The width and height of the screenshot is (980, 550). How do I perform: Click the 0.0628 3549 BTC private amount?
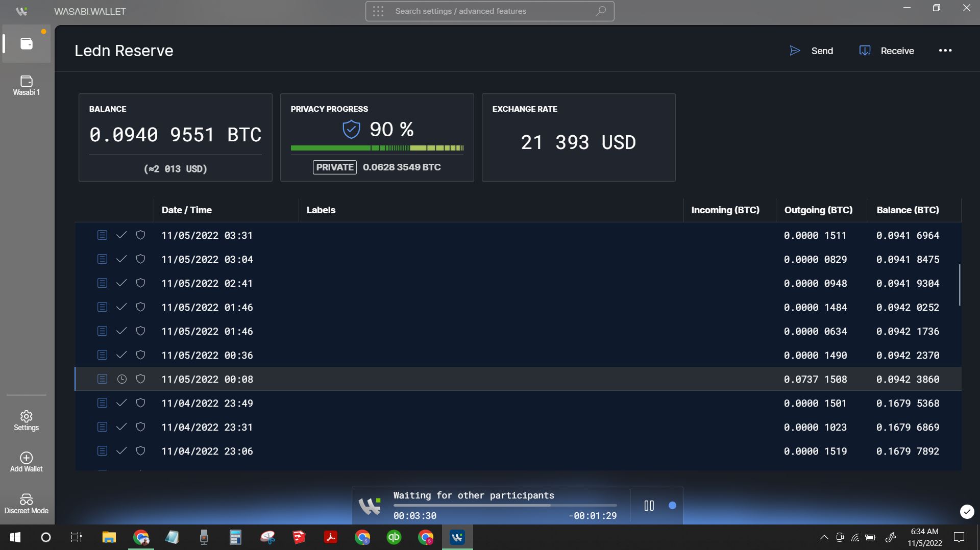pyautogui.click(x=402, y=167)
